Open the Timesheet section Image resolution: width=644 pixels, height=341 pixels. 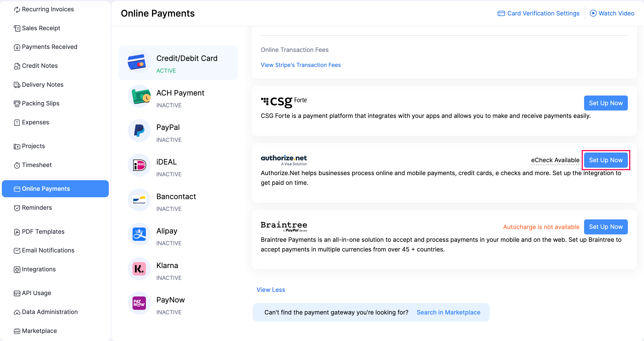36,165
